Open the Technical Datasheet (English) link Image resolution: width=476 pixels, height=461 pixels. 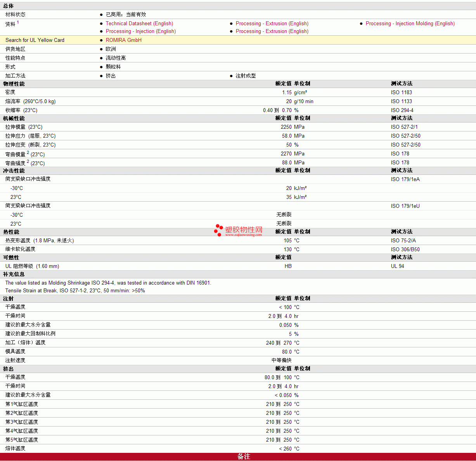pyautogui.click(x=139, y=24)
